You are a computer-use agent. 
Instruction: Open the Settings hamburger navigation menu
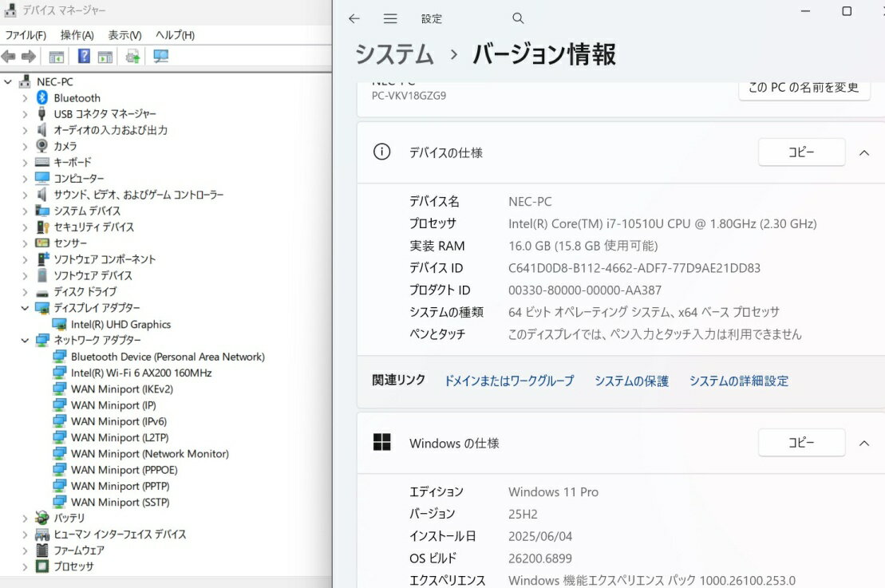[390, 18]
